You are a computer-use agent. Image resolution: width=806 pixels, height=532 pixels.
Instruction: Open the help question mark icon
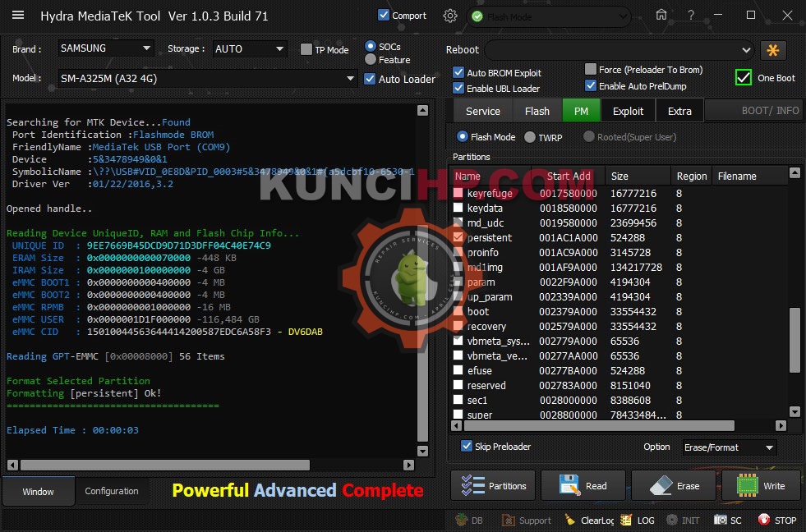click(x=691, y=16)
